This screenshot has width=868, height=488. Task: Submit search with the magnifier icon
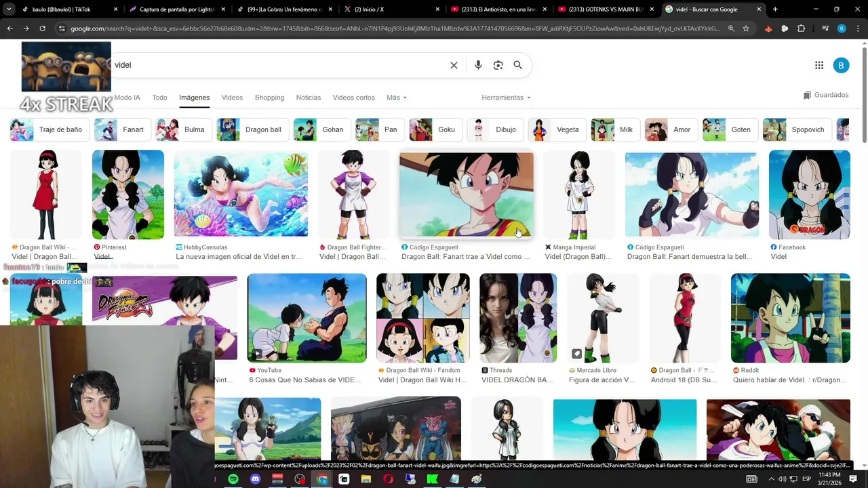coord(518,65)
